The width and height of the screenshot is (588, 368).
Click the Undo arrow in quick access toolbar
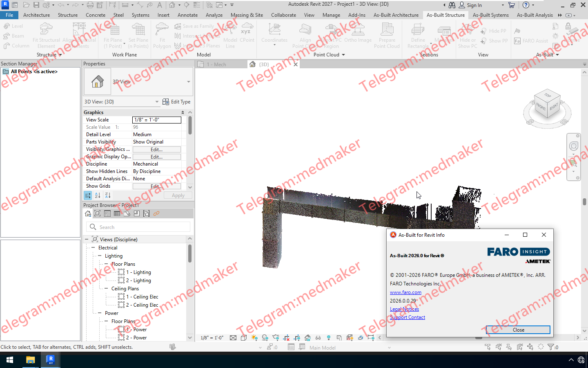[61, 5]
